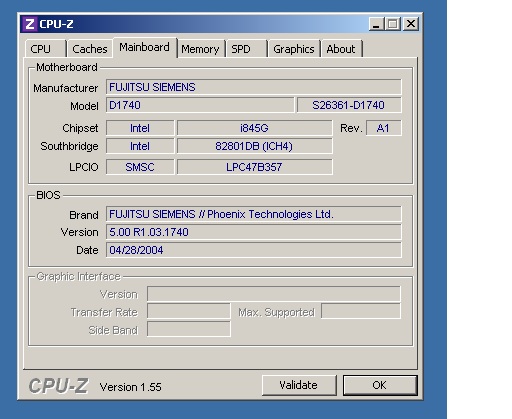This screenshot has width=512, height=419.
Task: Minimize the CPU-Z window
Action: click(x=376, y=24)
